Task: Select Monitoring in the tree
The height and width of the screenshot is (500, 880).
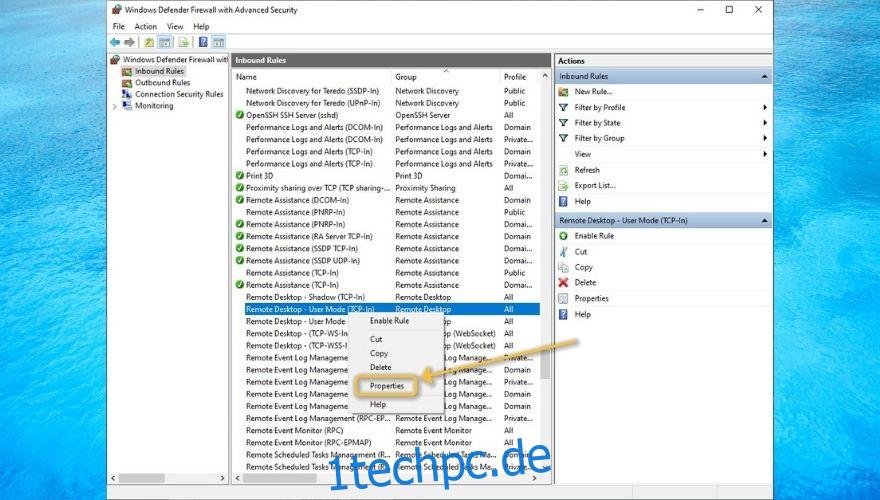Action: [x=154, y=105]
